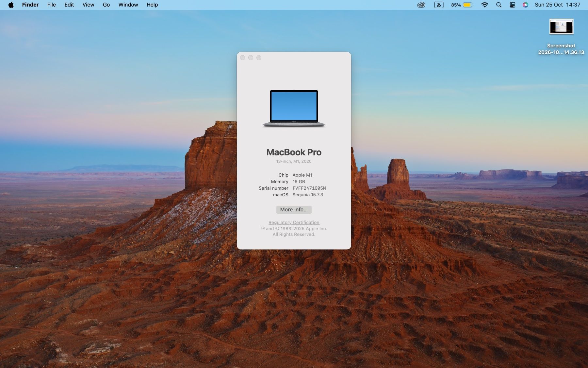This screenshot has width=588, height=368.
Task: Open Spotlight search
Action: pos(499,5)
